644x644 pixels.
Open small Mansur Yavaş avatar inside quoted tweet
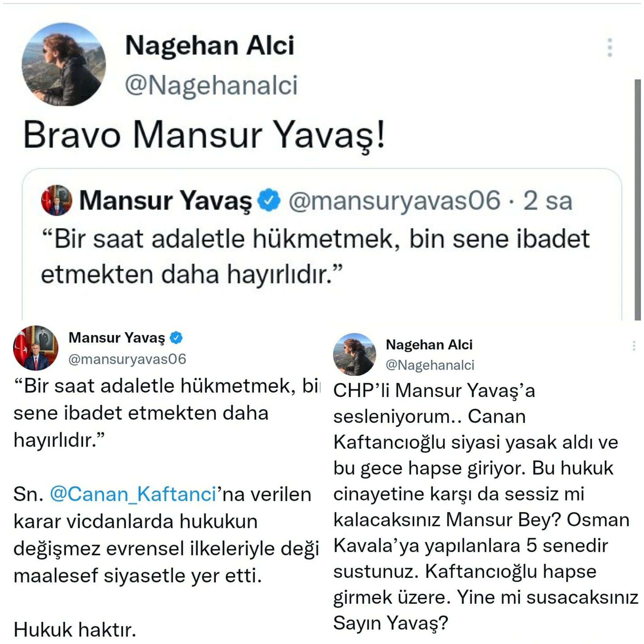click(57, 200)
